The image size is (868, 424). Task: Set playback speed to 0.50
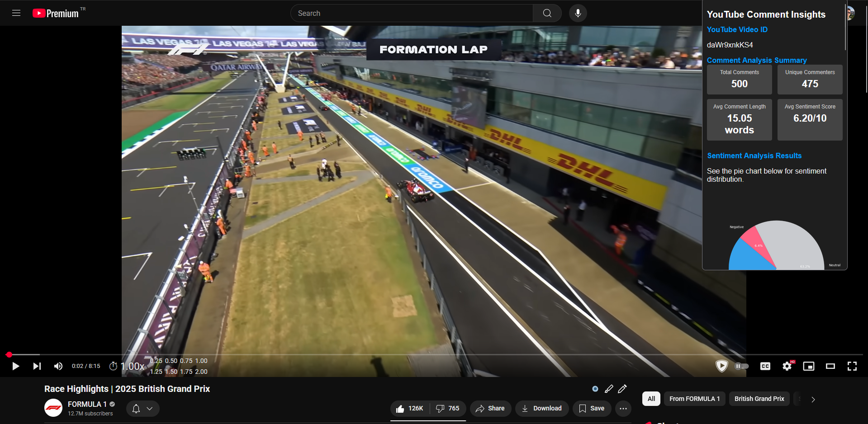coord(171,361)
